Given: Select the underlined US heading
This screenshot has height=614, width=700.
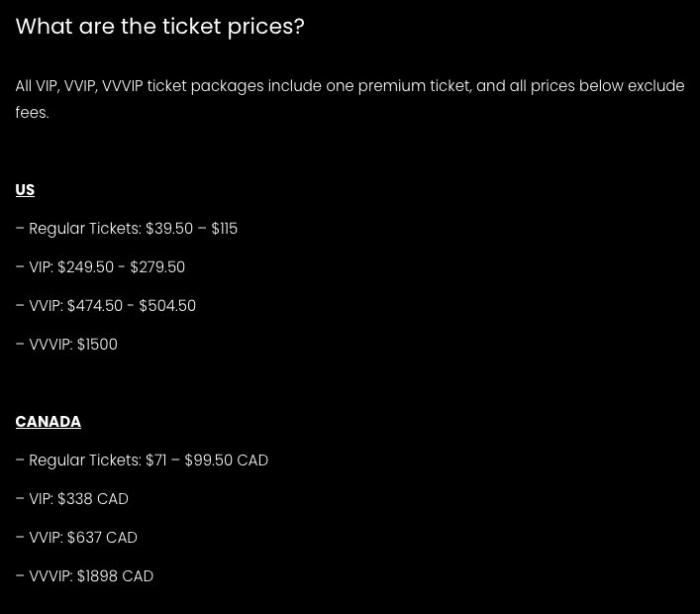Looking at the screenshot, I should [x=25, y=190].
